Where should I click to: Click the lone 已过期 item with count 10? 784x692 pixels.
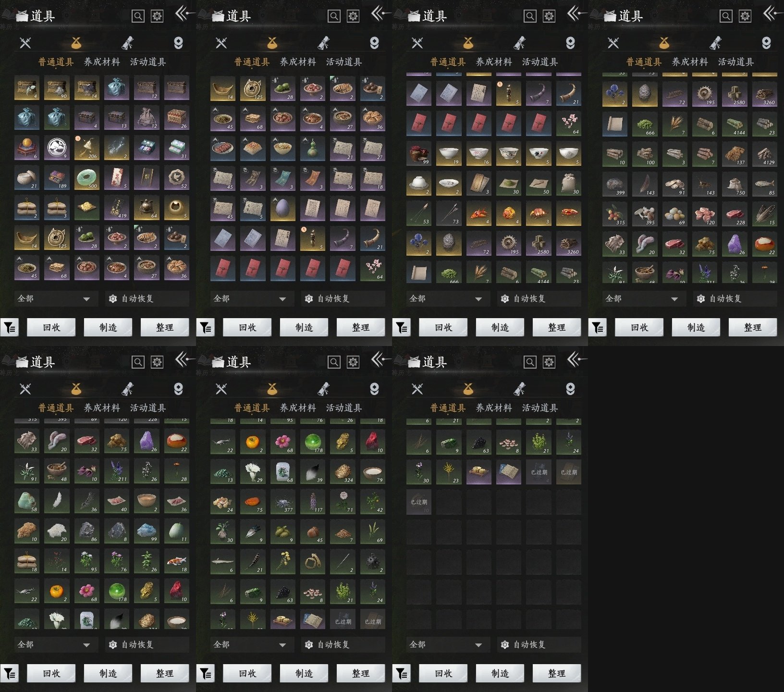coord(419,502)
